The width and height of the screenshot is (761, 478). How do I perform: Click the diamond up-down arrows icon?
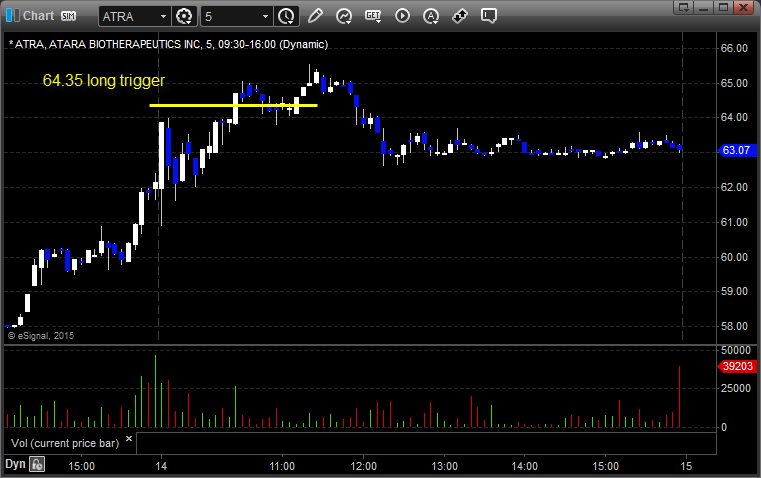point(460,16)
